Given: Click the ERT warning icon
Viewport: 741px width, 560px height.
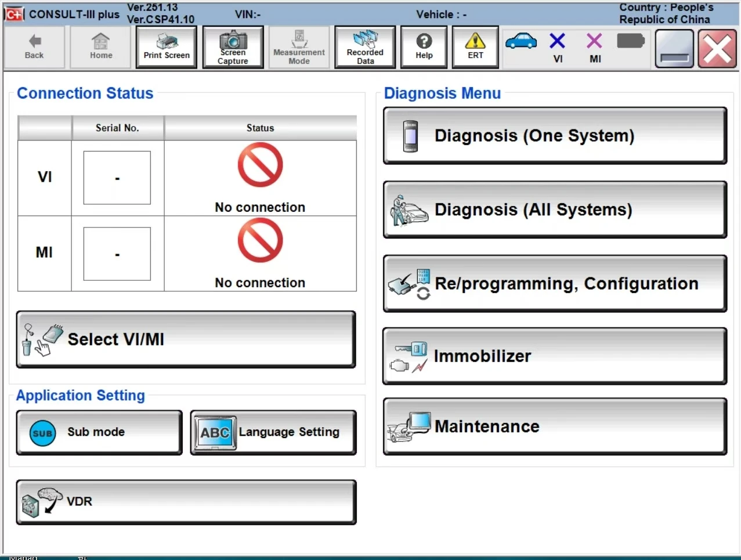Looking at the screenshot, I should click(x=475, y=47).
